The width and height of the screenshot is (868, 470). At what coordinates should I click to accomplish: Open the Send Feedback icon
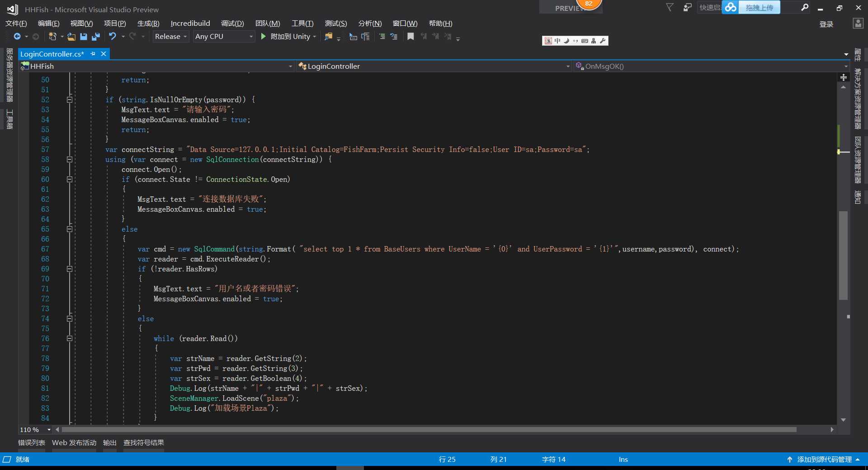click(687, 7)
